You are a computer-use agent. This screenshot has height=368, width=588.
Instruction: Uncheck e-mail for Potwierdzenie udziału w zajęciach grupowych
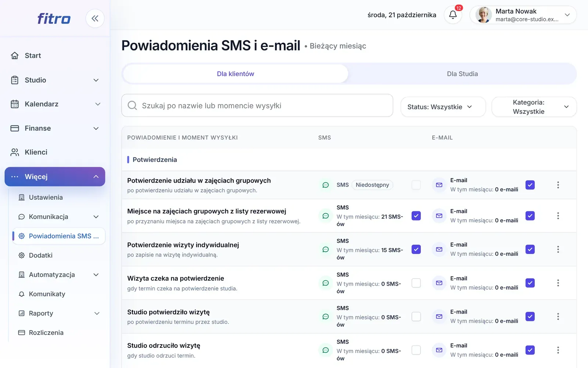coord(530,185)
